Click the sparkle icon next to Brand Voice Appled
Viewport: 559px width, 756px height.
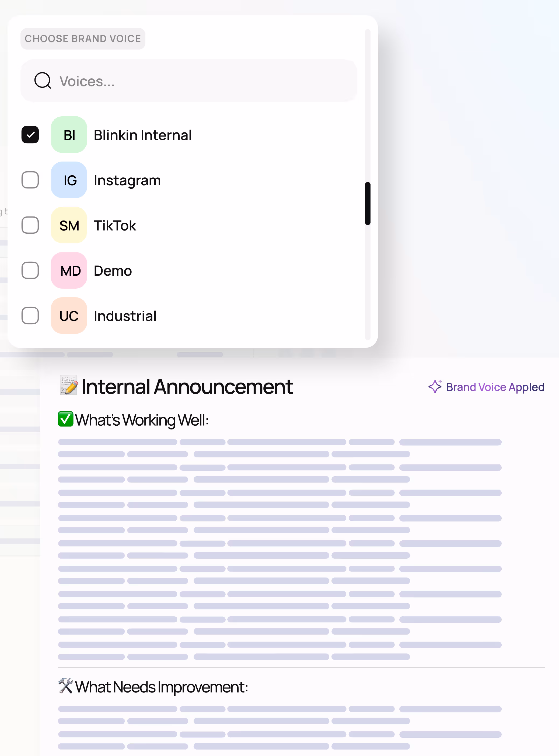click(435, 387)
